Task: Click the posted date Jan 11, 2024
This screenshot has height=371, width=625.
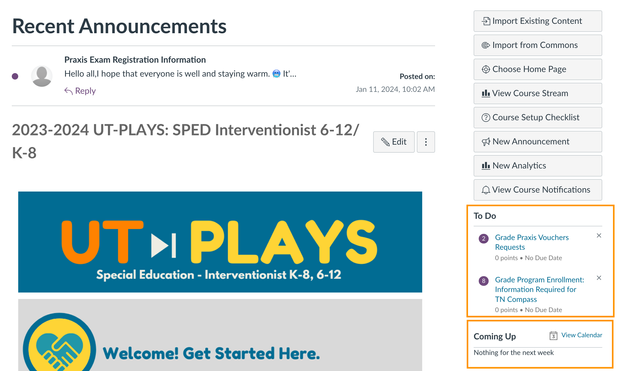Action: (395, 89)
